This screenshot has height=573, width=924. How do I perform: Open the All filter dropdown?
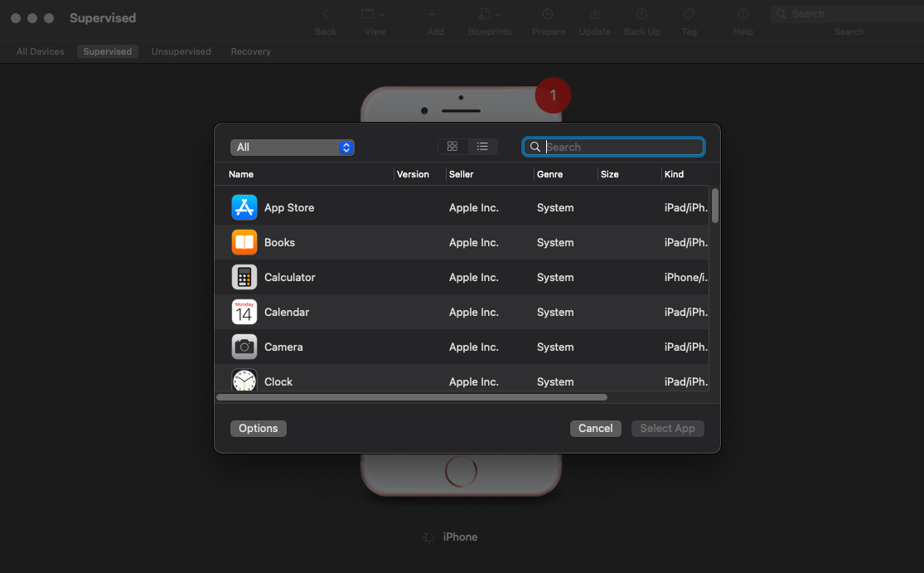click(x=293, y=148)
